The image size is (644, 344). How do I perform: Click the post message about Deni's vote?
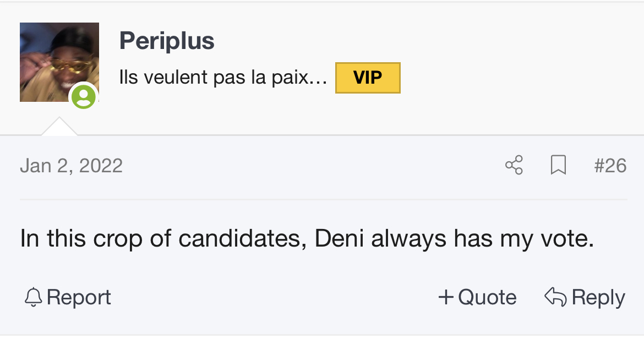pyautogui.click(x=307, y=238)
